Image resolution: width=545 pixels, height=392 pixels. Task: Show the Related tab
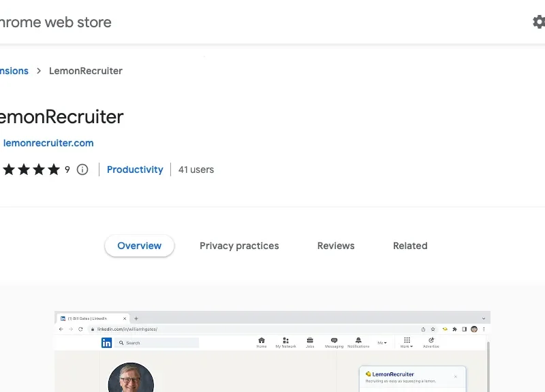point(410,246)
